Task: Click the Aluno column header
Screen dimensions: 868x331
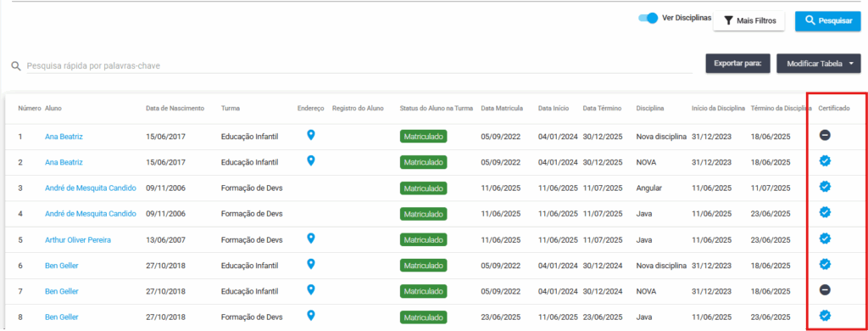Action: 53,108
